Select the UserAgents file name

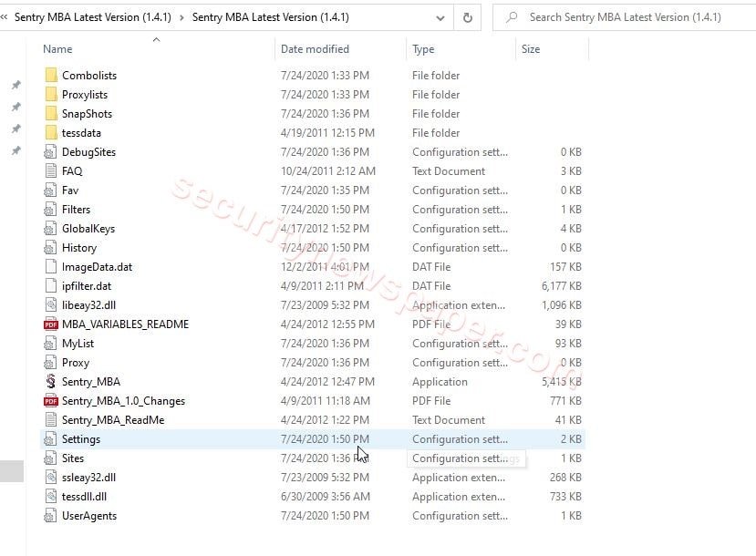click(x=89, y=516)
